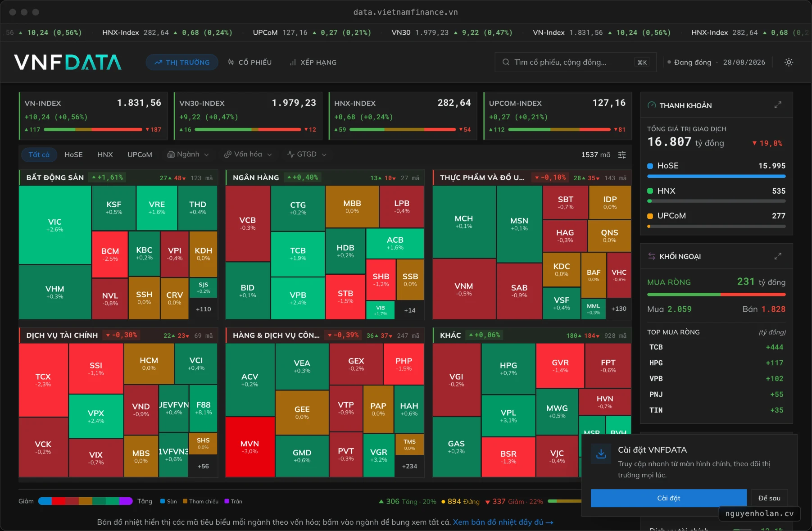Screen dimensions: 812x531
Task: Click the VNFDATA logo
Action: tap(68, 62)
